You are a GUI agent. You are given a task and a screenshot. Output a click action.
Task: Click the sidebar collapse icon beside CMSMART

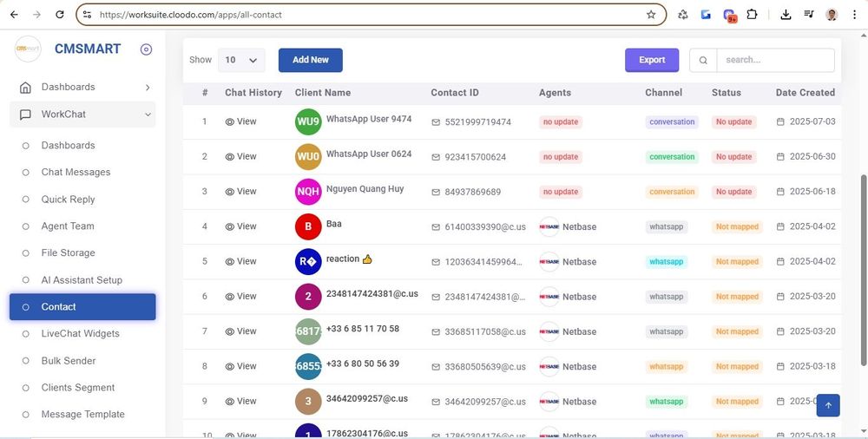click(146, 49)
